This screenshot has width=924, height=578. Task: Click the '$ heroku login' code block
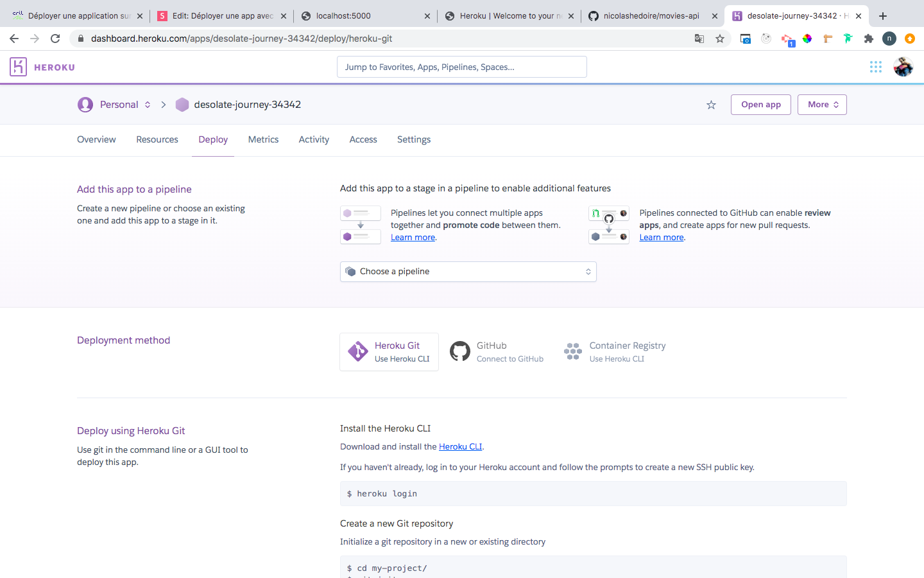tap(594, 494)
